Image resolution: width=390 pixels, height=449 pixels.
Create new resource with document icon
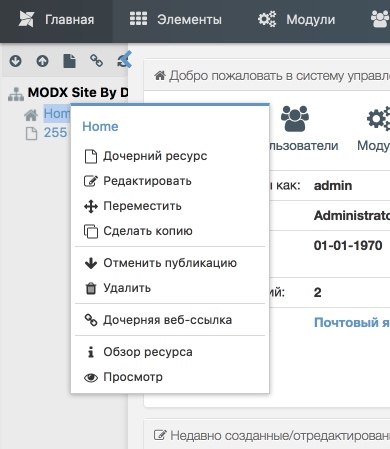(69, 61)
